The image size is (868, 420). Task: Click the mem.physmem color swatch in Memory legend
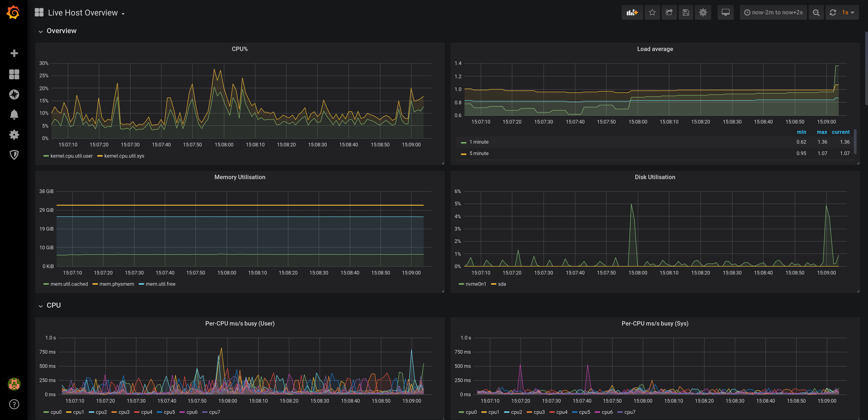(x=95, y=284)
